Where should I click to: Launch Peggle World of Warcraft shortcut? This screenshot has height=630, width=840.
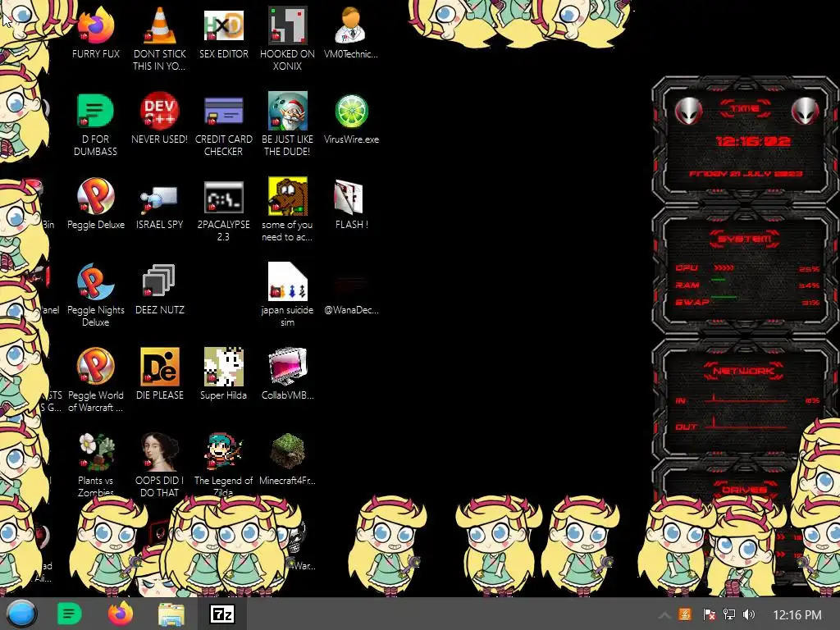coord(96,367)
